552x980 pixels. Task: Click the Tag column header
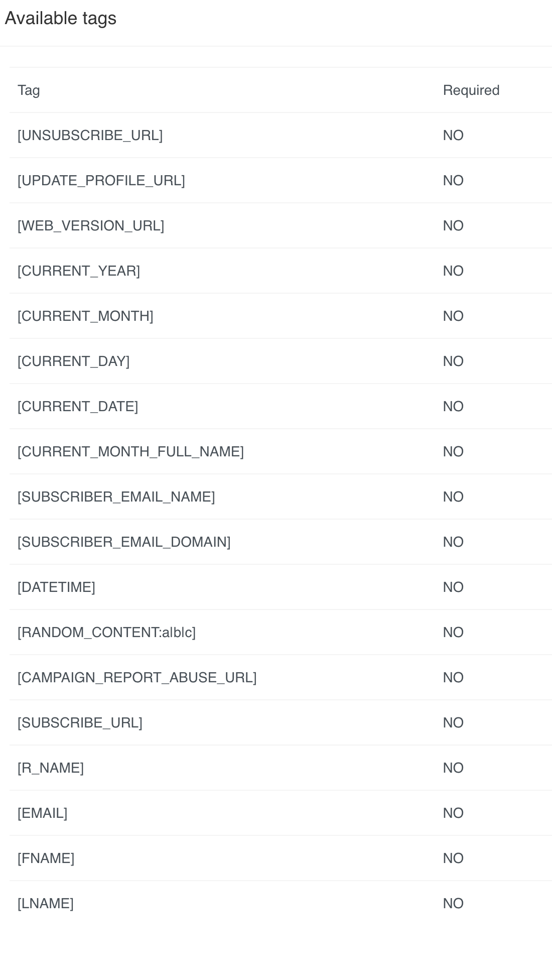pyautogui.click(x=29, y=90)
